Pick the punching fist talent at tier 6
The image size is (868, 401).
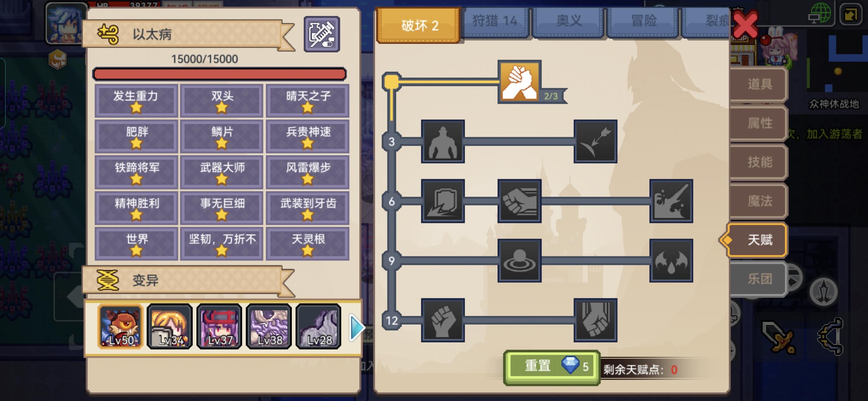click(x=519, y=201)
